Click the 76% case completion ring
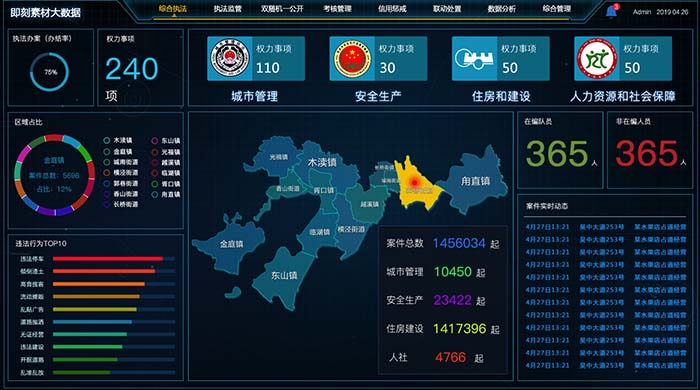Screen dimensions: 700x390 pyautogui.click(x=49, y=72)
